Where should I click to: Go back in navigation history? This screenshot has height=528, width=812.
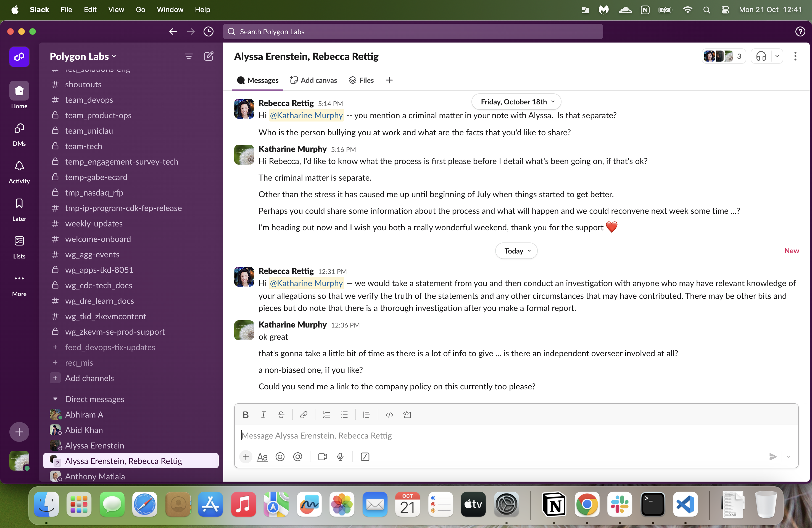point(173,32)
